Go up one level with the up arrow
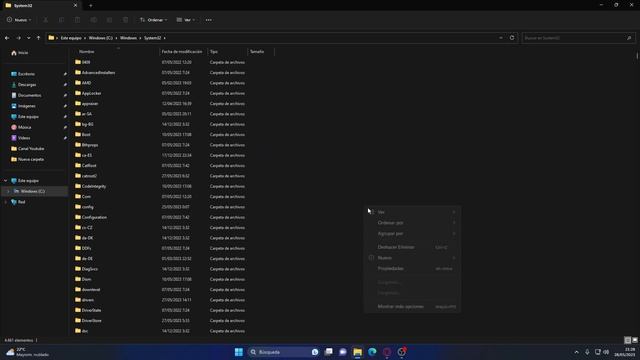 point(38,38)
